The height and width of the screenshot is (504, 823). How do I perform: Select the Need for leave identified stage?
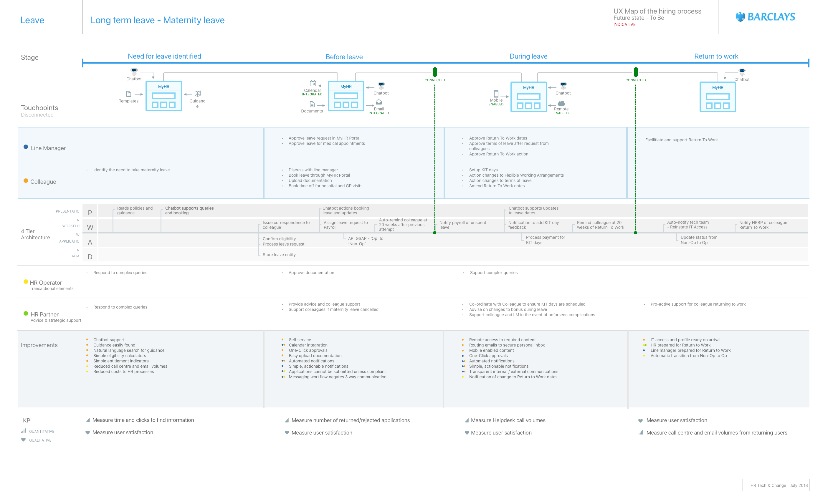pyautogui.click(x=165, y=56)
